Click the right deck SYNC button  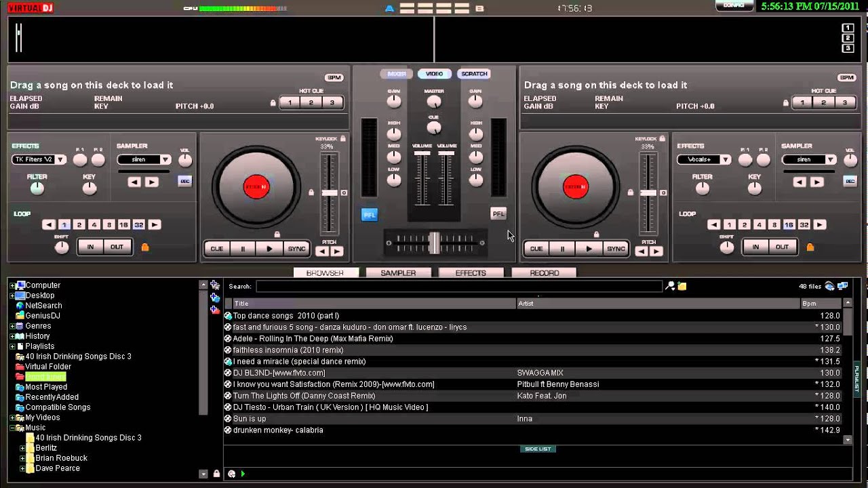[616, 249]
